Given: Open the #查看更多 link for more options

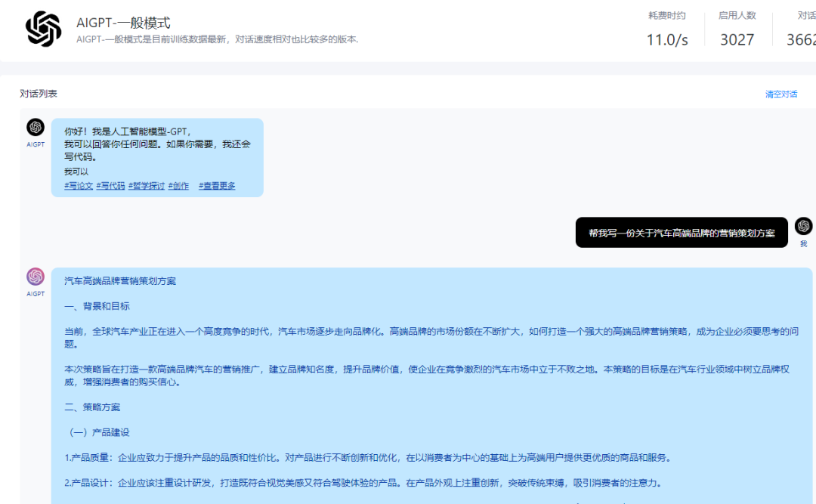Looking at the screenshot, I should pos(217,186).
